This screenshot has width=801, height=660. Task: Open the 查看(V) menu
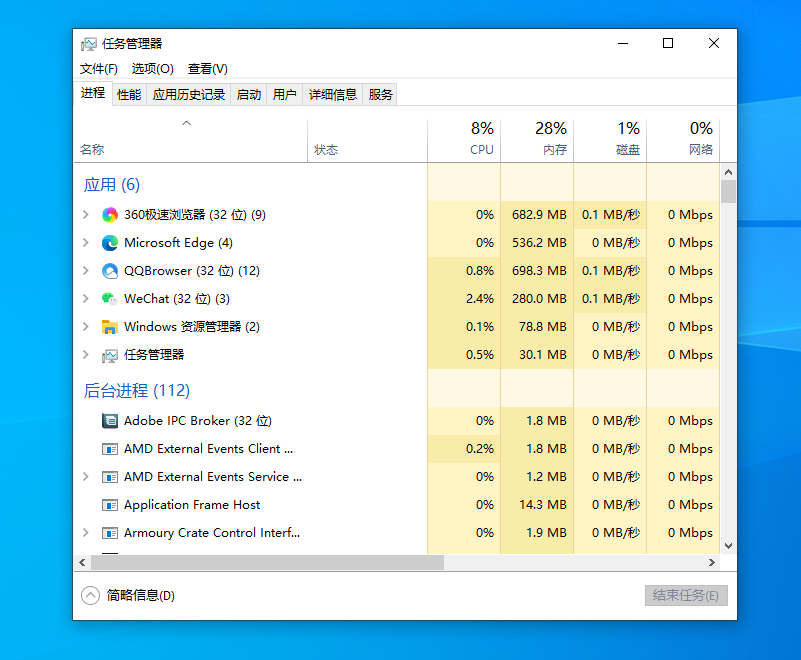[207, 69]
